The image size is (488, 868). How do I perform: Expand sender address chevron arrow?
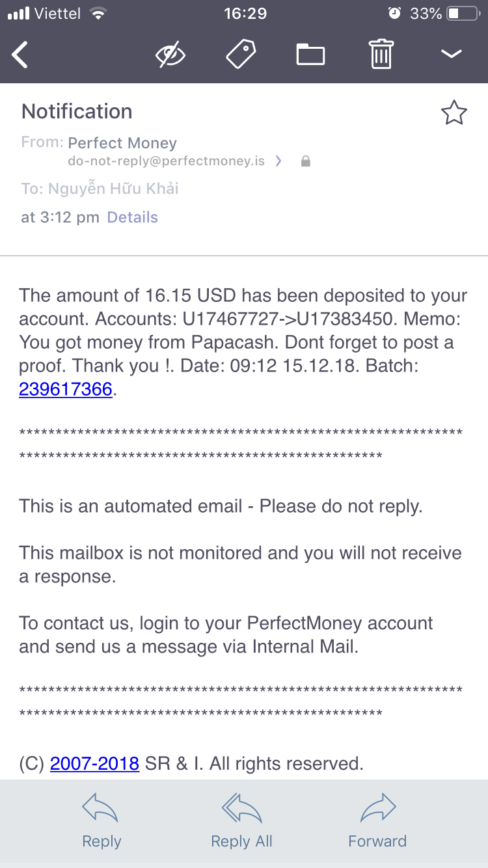tap(279, 161)
